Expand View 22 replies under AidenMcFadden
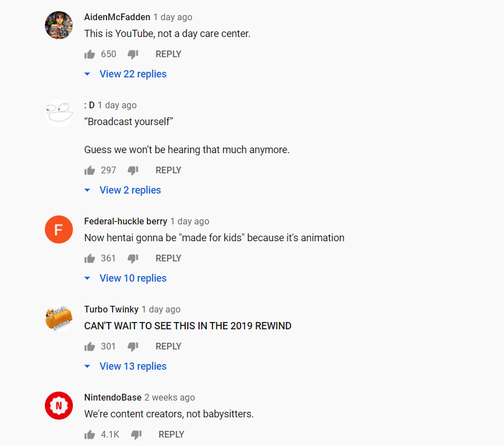Viewport: 504px width, 446px height. coord(133,74)
